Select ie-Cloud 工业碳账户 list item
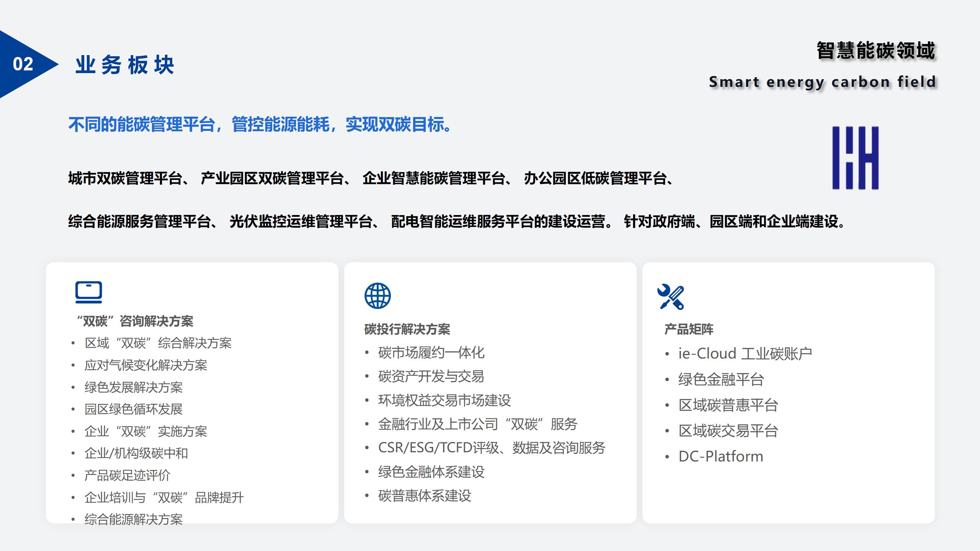980x551 pixels. (x=745, y=354)
